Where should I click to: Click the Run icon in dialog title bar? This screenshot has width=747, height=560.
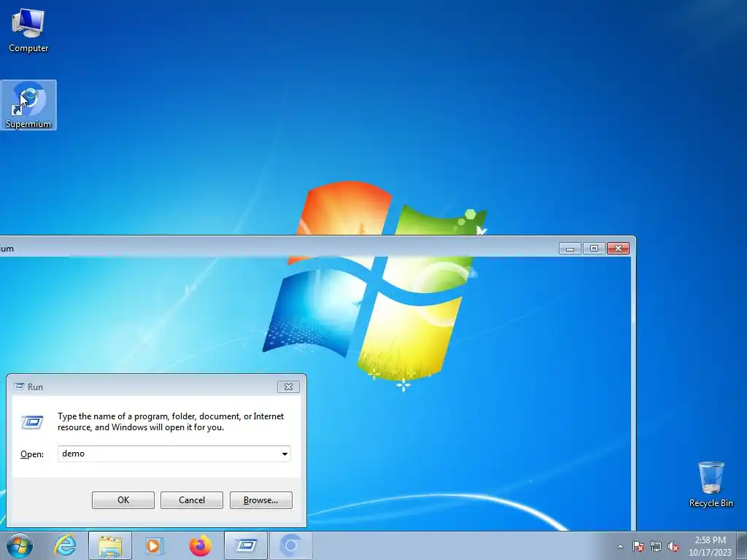tap(19, 386)
